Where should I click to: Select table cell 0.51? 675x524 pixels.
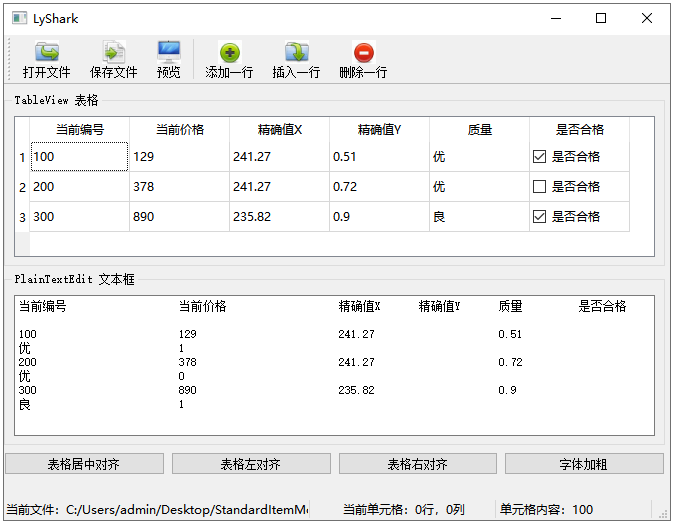[379, 157]
